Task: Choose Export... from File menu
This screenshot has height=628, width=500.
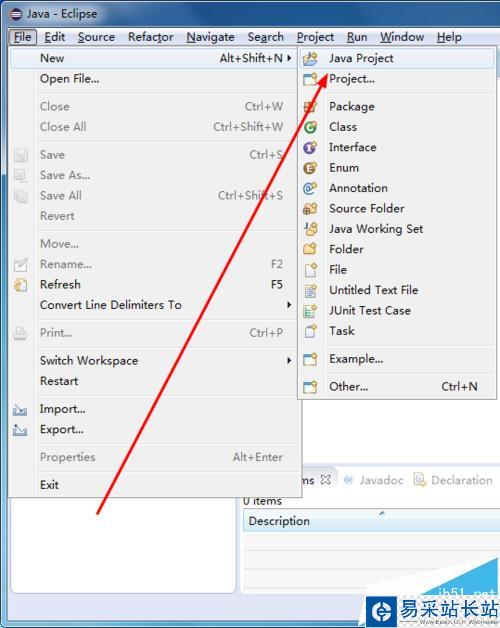Action: pos(154,430)
